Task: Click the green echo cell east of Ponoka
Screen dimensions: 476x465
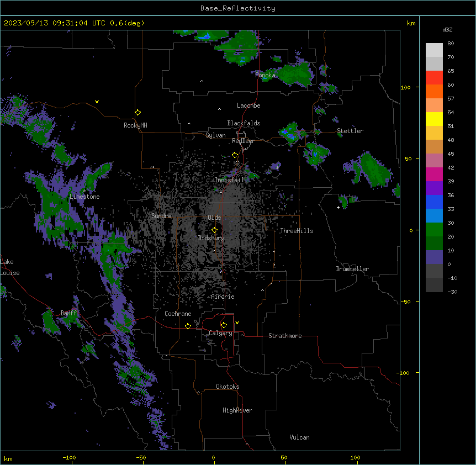Action: click(294, 75)
